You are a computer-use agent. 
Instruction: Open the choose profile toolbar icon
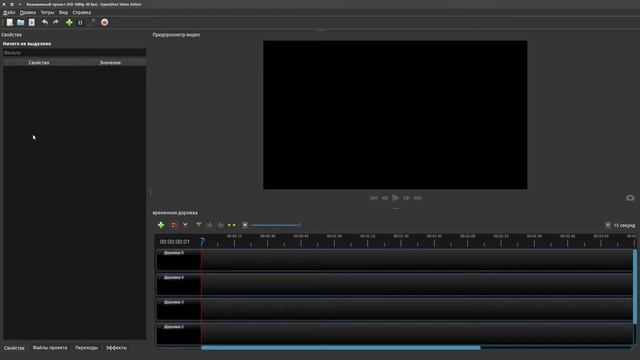(80, 22)
